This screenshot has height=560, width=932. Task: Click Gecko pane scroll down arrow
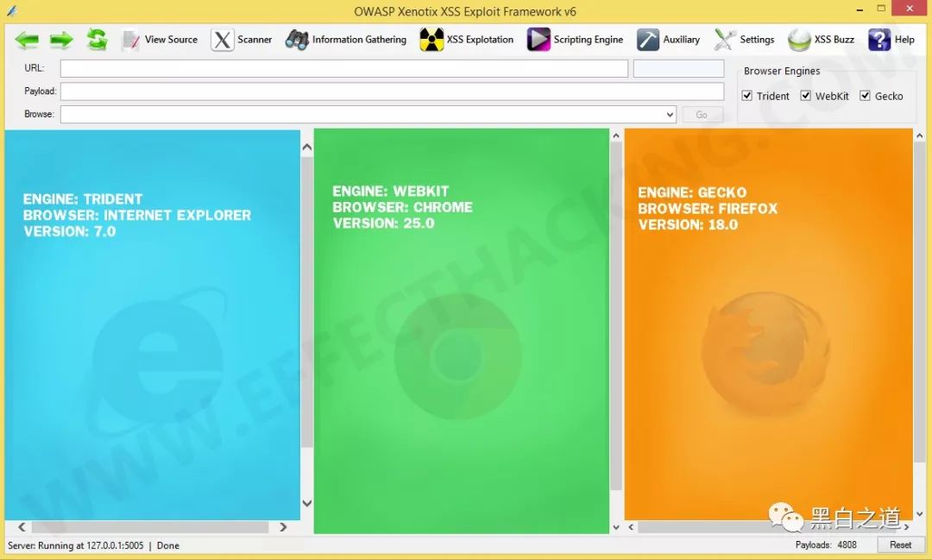(x=920, y=514)
